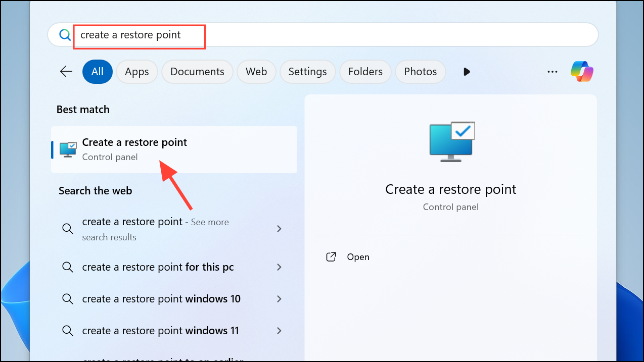Click 'Create a restore point' title in preview
The width and height of the screenshot is (644, 362).
(450, 189)
